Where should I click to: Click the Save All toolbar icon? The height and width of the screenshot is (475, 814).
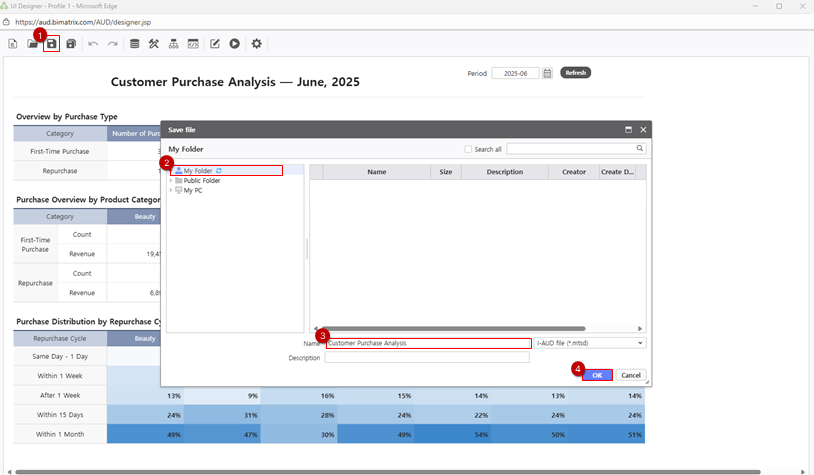click(71, 44)
